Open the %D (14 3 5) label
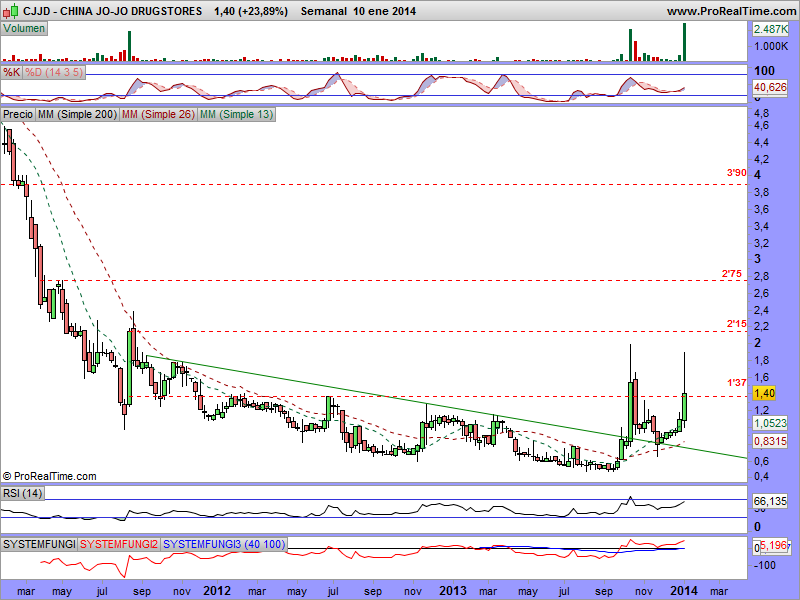This screenshot has height=600, width=800. [54, 72]
